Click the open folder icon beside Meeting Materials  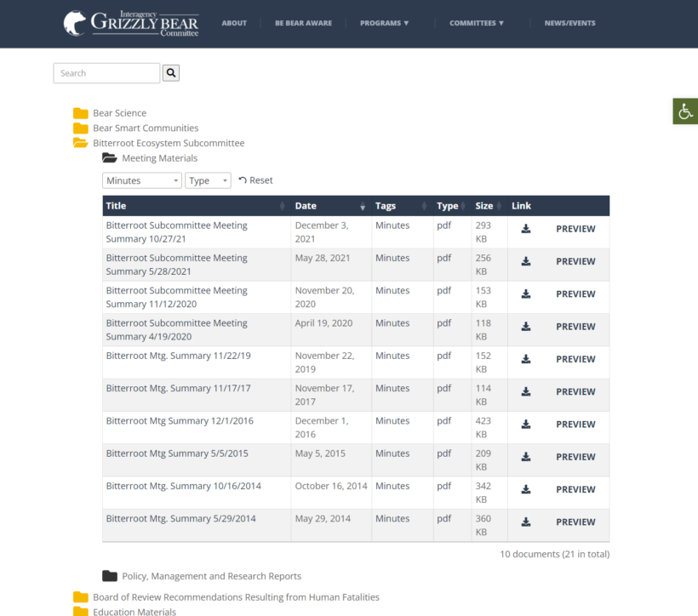tap(110, 157)
